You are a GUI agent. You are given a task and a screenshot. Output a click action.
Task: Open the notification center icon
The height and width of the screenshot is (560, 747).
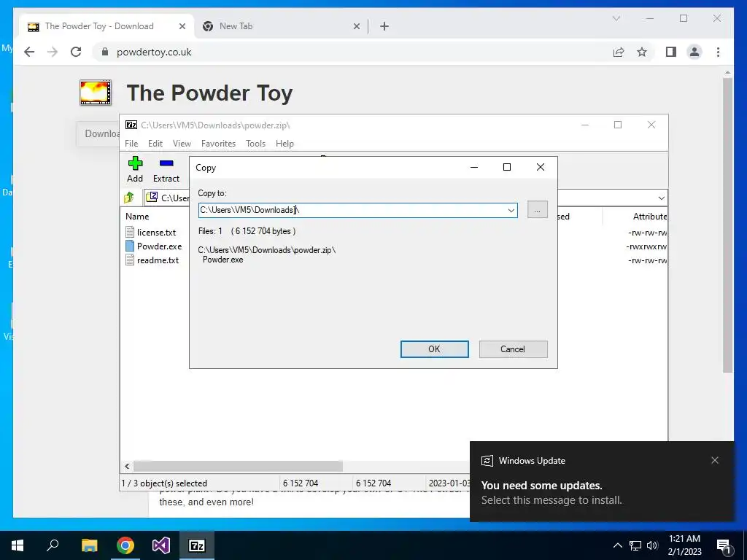(x=723, y=545)
